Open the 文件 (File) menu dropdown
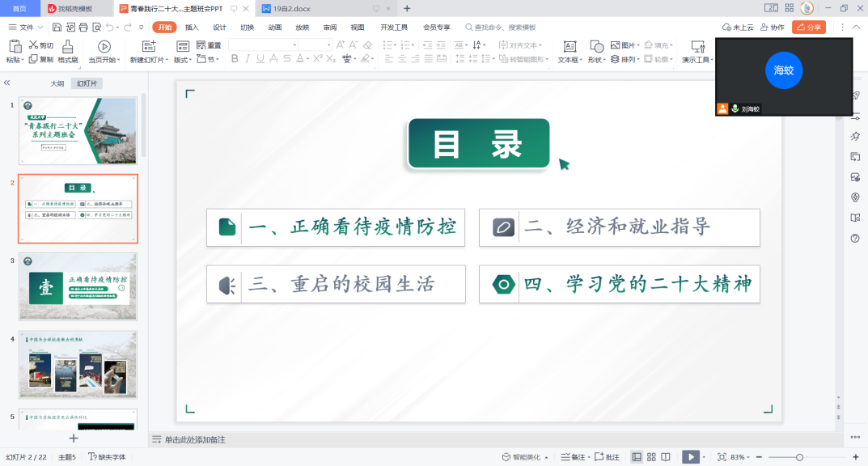868x466 pixels. [x=26, y=28]
